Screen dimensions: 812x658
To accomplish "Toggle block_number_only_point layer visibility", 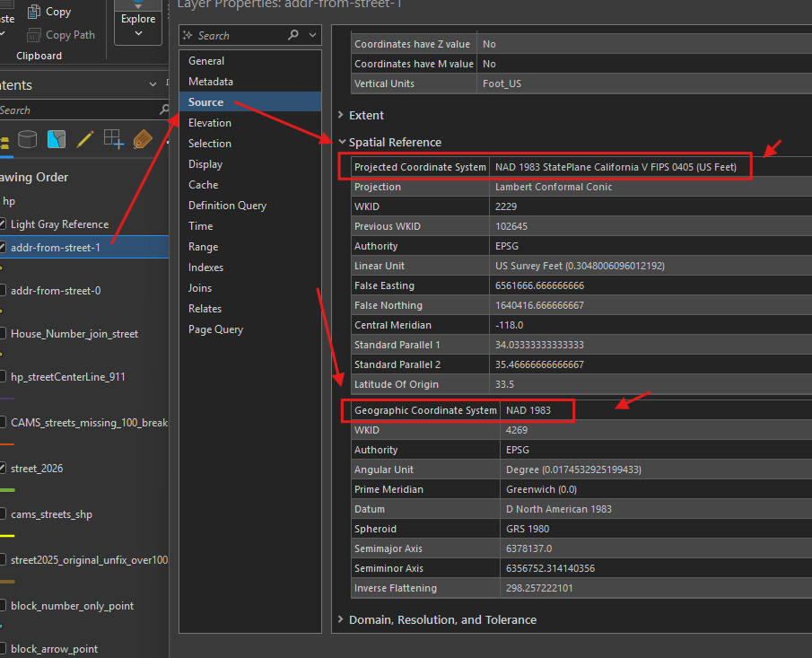I will (x=2, y=605).
